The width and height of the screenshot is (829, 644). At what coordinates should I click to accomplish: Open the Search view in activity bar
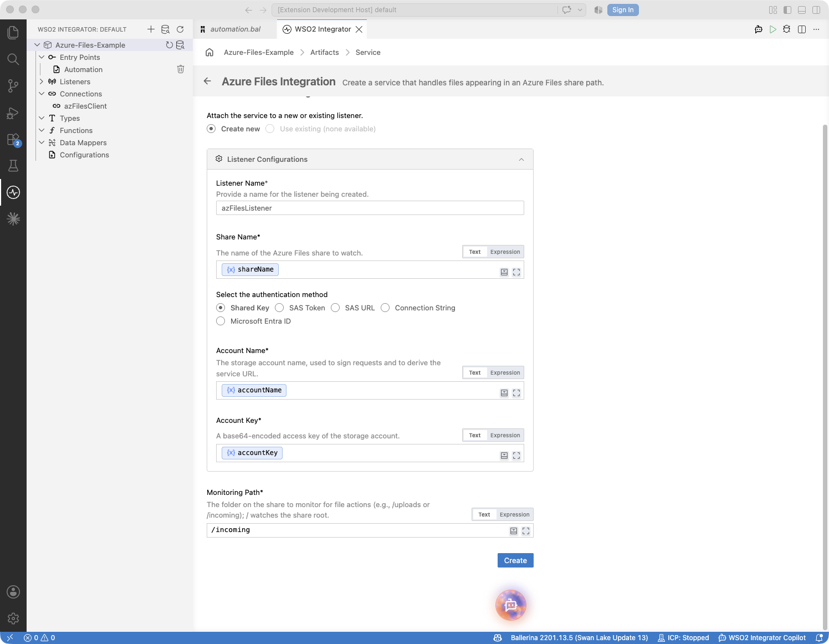click(x=13, y=59)
